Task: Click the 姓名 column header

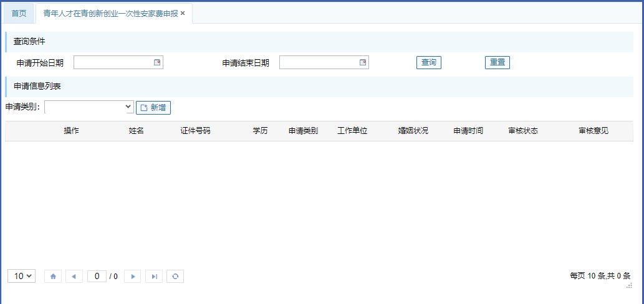Action: [137, 131]
